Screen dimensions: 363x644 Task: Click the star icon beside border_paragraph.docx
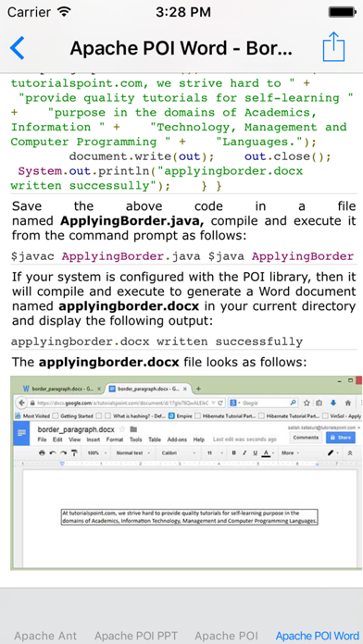(121, 429)
